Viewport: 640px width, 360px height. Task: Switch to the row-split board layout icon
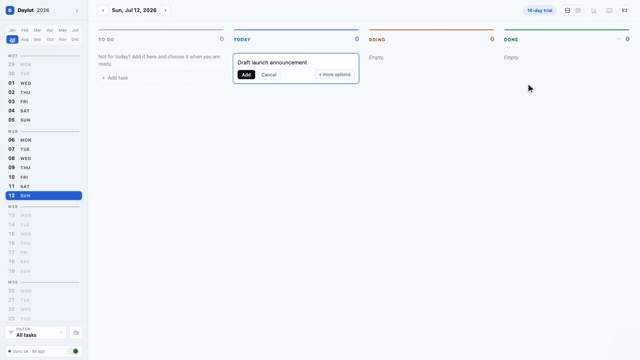coord(567,11)
